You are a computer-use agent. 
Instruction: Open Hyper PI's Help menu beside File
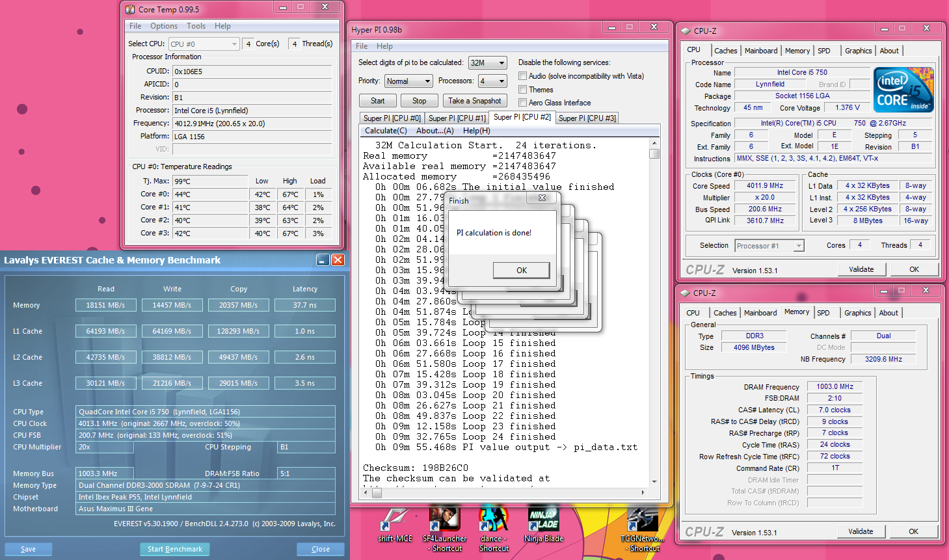(x=384, y=46)
